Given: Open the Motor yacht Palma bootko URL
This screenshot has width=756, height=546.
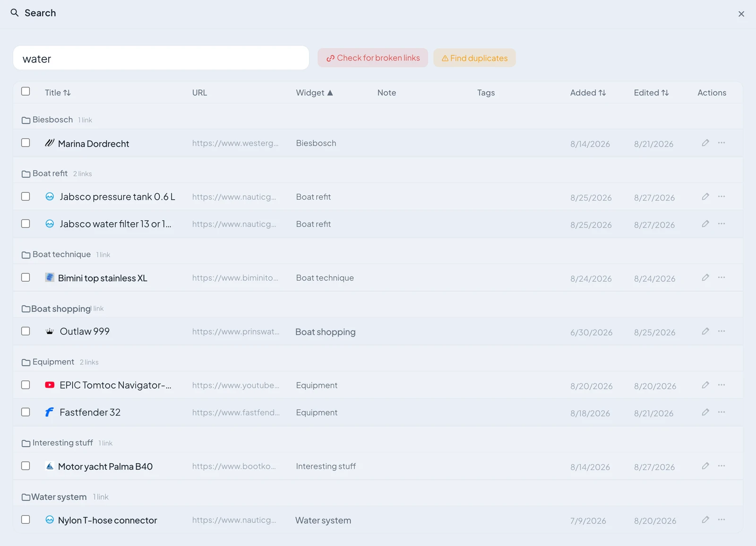Looking at the screenshot, I should 234,467.
